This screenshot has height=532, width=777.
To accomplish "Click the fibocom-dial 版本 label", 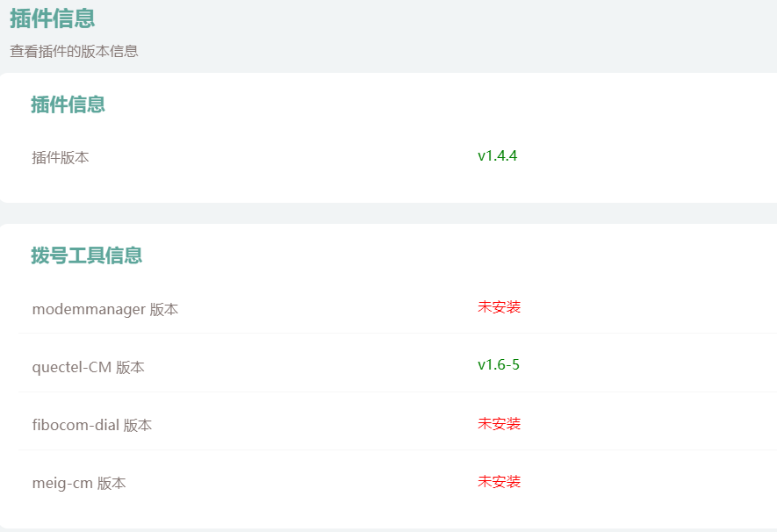I will pos(92,425).
